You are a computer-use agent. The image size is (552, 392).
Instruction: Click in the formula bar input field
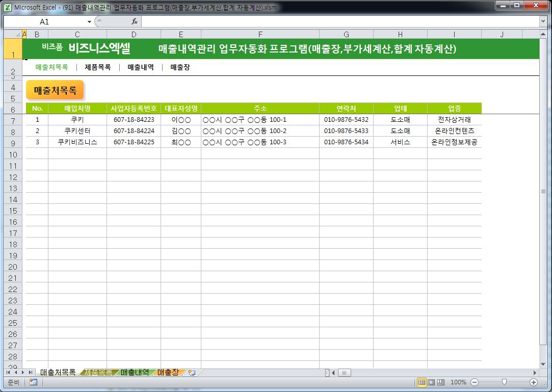[336, 21]
